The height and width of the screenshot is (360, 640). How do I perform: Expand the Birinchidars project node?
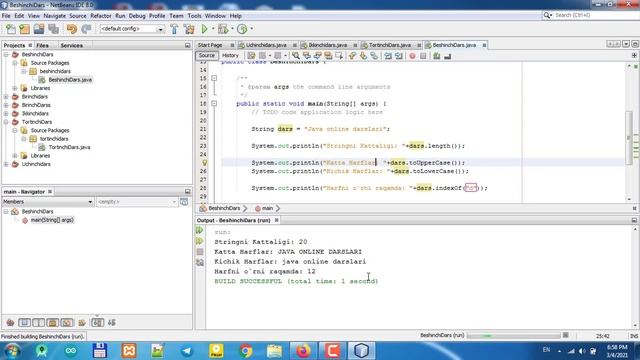click(6, 97)
